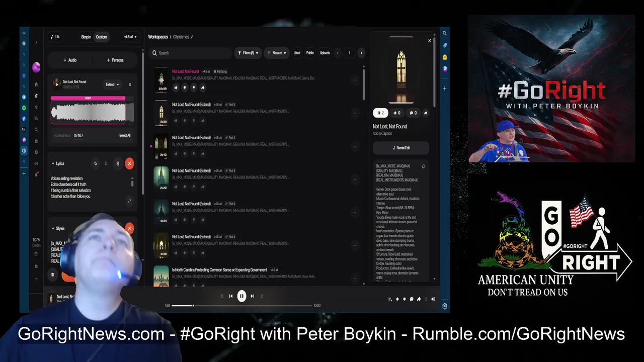Screen dimensions: 644x362
Task: Delete lyrics with the trash icon
Action: point(118,163)
